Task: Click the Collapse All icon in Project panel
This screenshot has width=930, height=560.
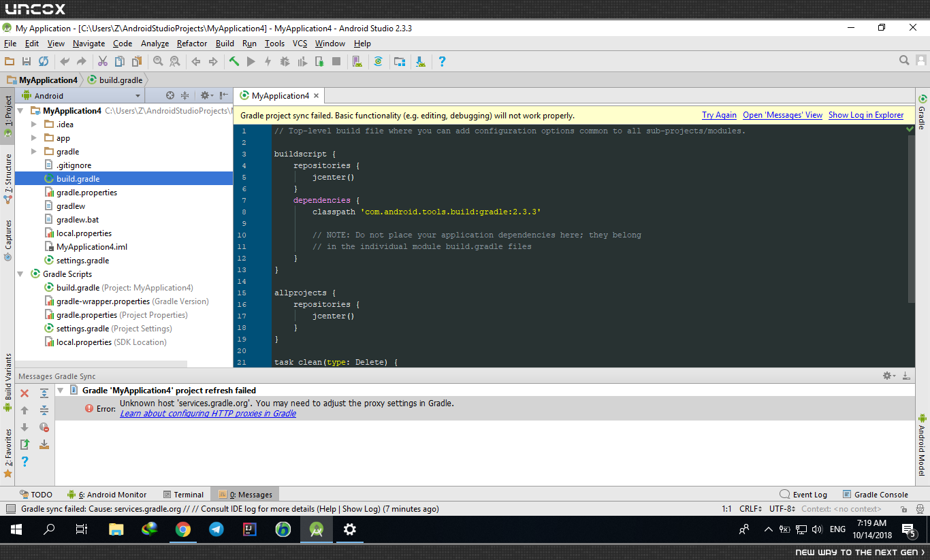Action: 185,96
